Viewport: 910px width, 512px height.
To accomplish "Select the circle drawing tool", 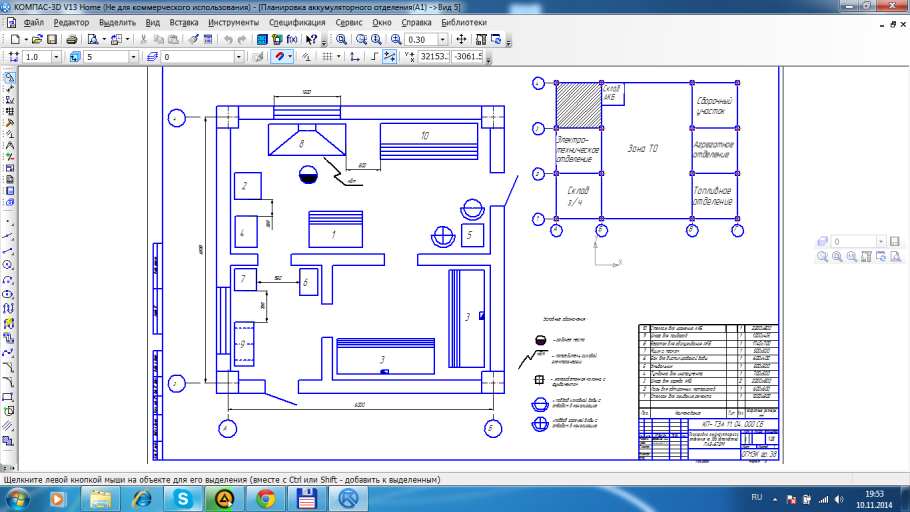I will (8, 265).
